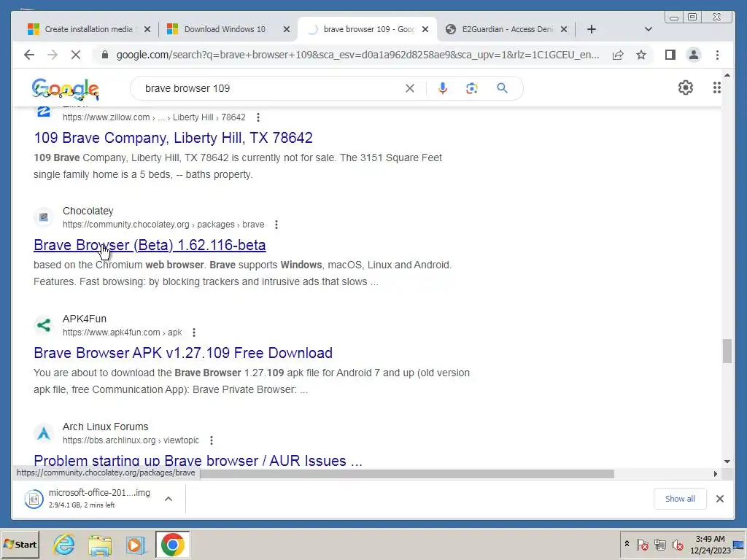Open more options for Zillow result
Image resolution: width=747 pixels, height=560 pixels.
(x=258, y=117)
